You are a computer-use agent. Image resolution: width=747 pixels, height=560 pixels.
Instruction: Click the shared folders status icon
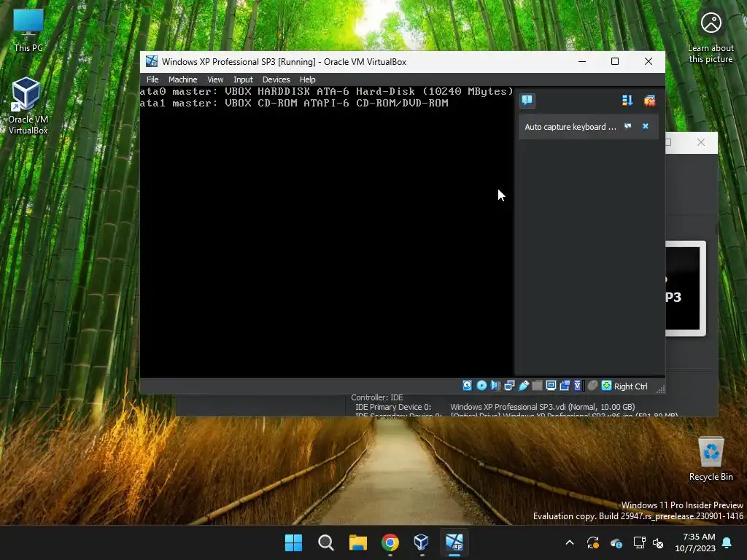pyautogui.click(x=537, y=386)
